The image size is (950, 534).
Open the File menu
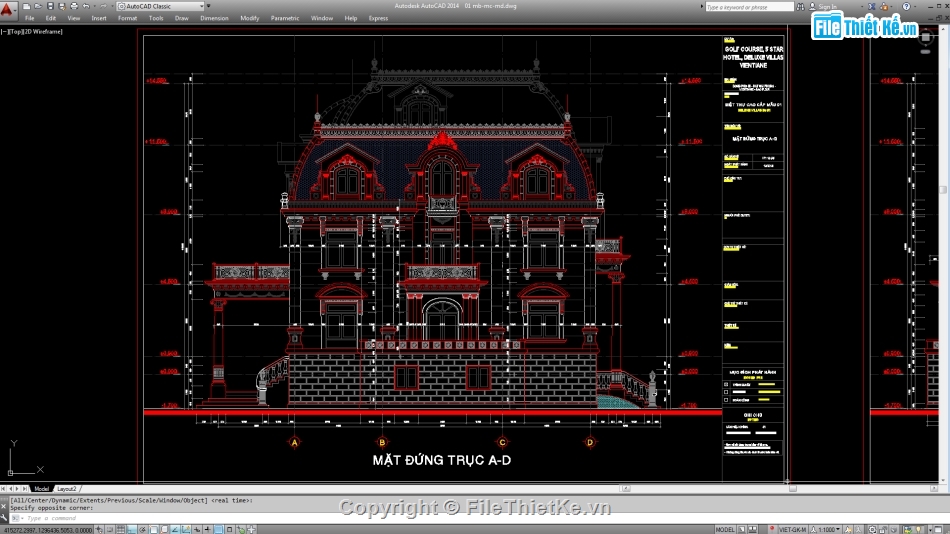(x=30, y=18)
